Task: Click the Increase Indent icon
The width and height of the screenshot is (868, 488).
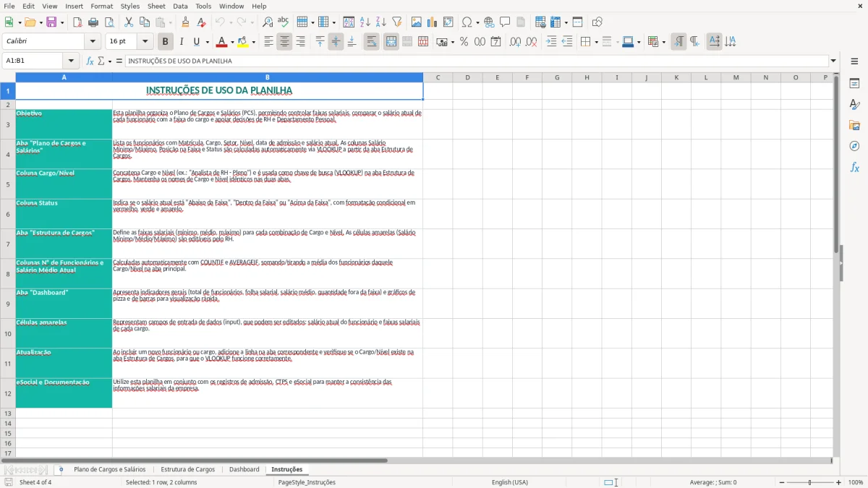Action: tap(551, 42)
